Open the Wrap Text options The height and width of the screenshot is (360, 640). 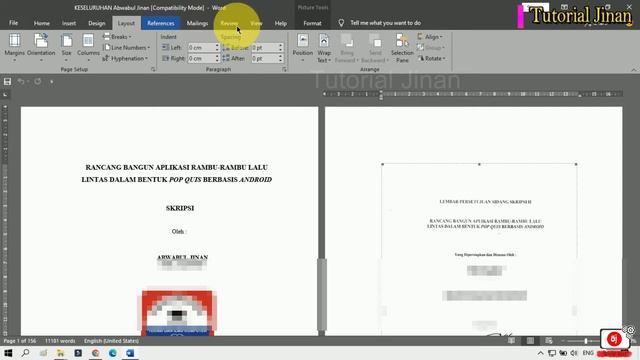click(x=324, y=48)
